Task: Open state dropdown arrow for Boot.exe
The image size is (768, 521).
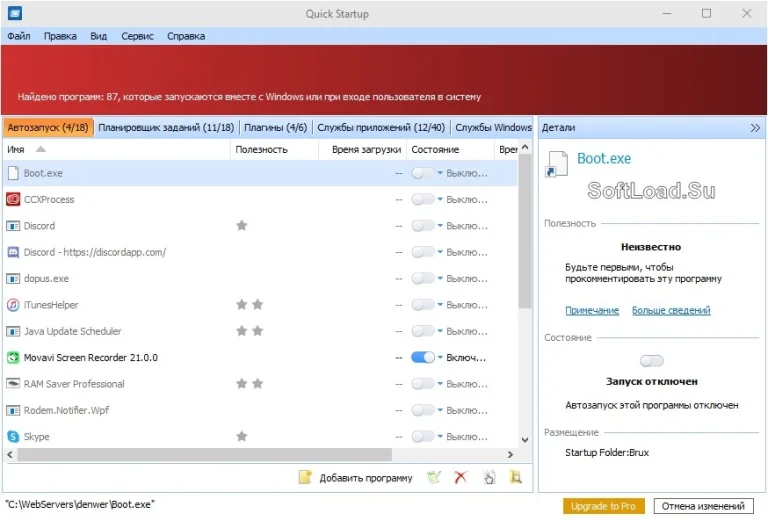Action: point(440,173)
